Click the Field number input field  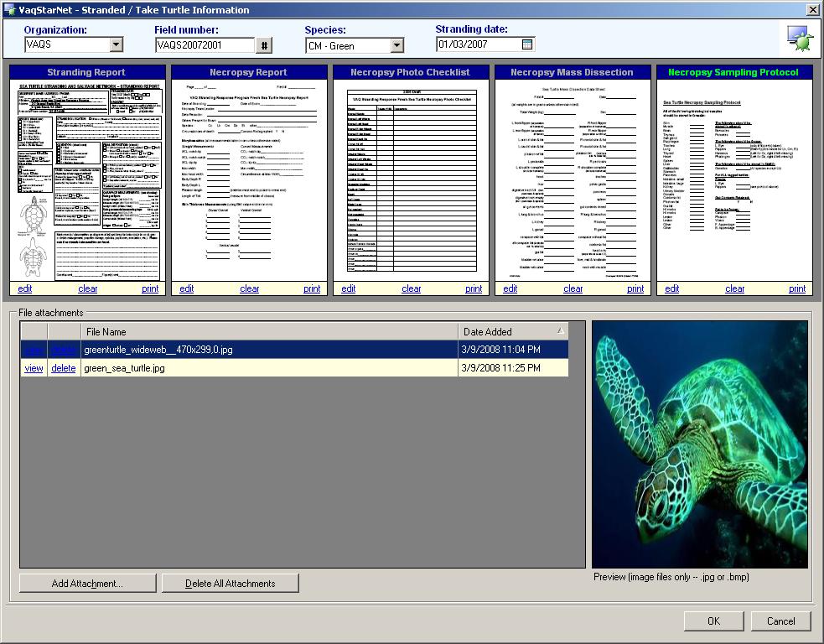point(204,45)
